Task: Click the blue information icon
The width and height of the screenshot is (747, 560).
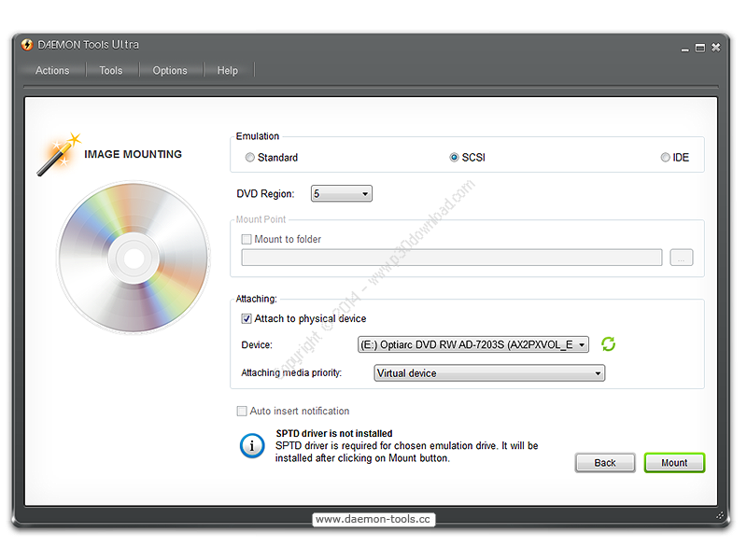Action: click(x=252, y=446)
